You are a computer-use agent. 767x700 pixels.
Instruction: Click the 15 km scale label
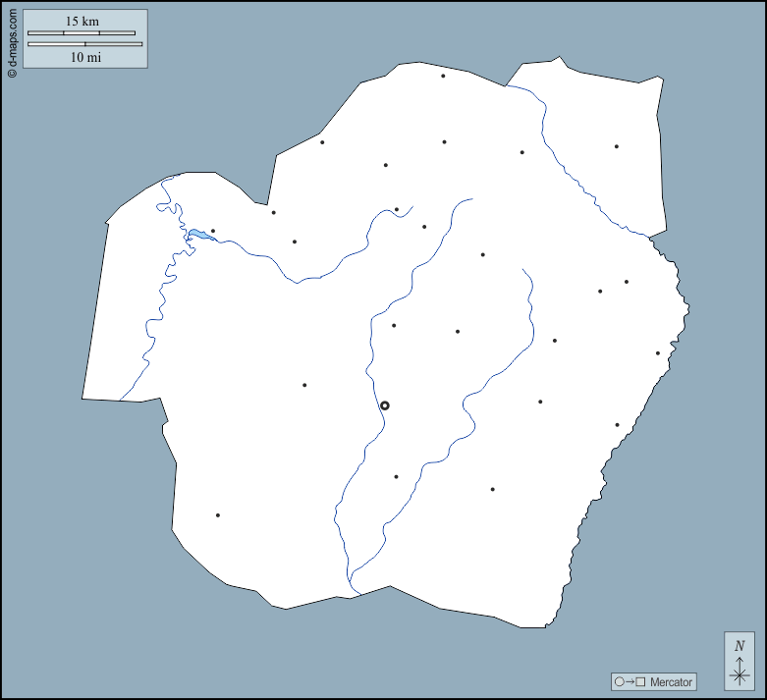pyautogui.click(x=82, y=21)
